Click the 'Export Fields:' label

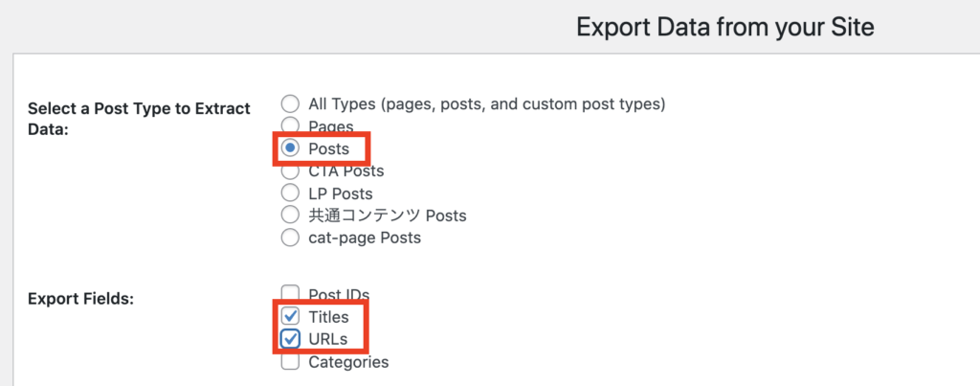[80, 298]
